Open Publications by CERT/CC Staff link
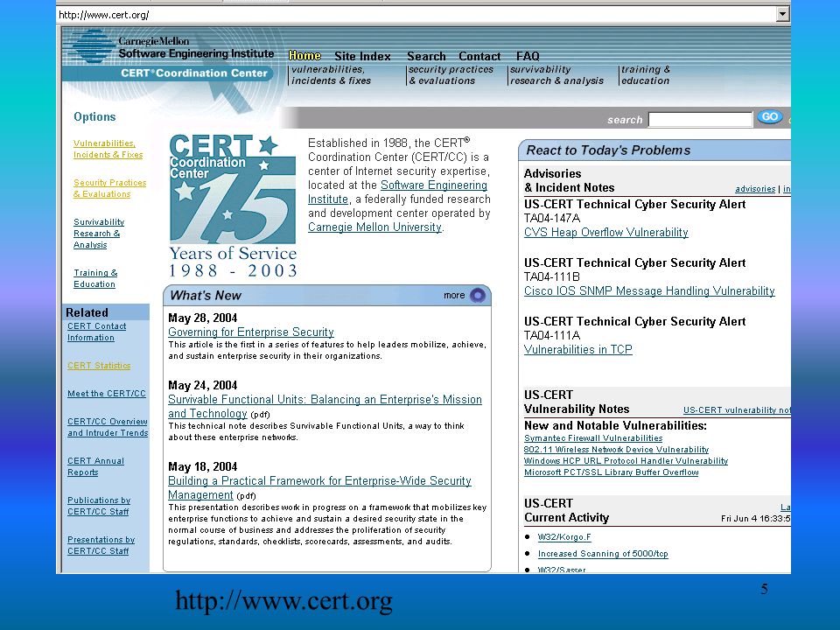 pyautogui.click(x=99, y=506)
